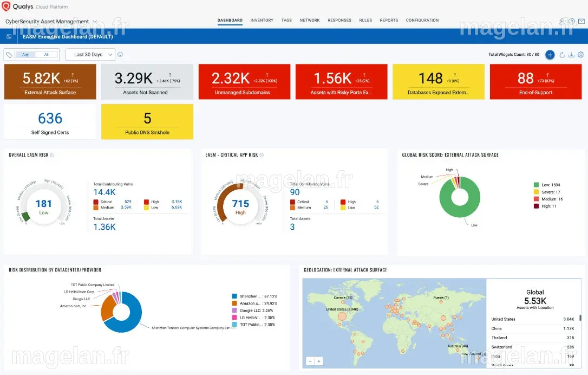Go to the Tags tab
This screenshot has width=588, height=375.
tap(286, 20)
